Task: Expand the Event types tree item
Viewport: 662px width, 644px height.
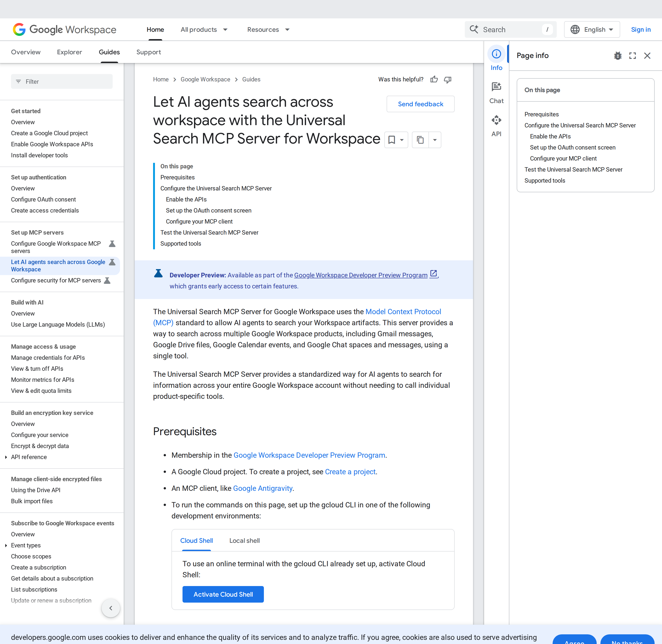Action: [6, 546]
